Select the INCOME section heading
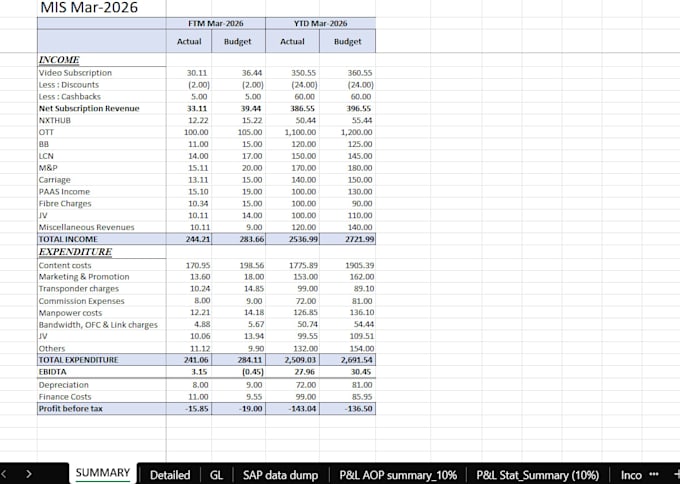 (x=59, y=60)
